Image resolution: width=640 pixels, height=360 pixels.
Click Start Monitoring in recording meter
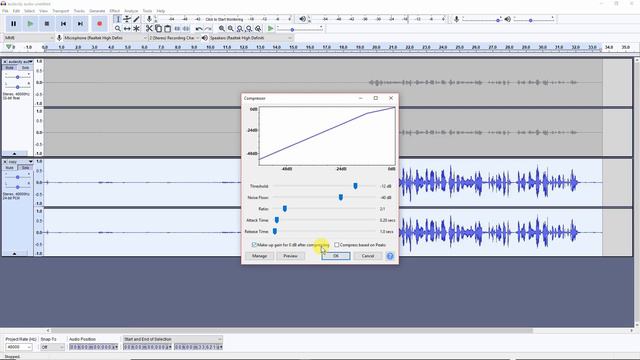point(224,19)
